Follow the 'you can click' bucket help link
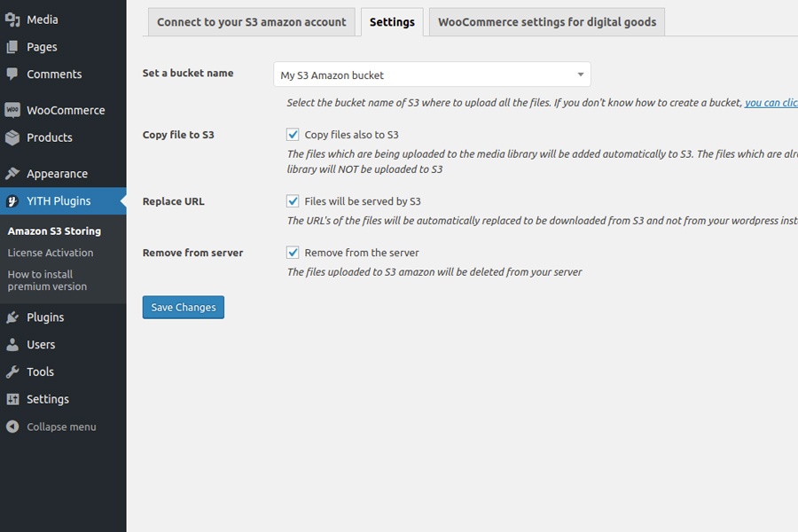Viewport: 798px width, 532px height. click(771, 103)
